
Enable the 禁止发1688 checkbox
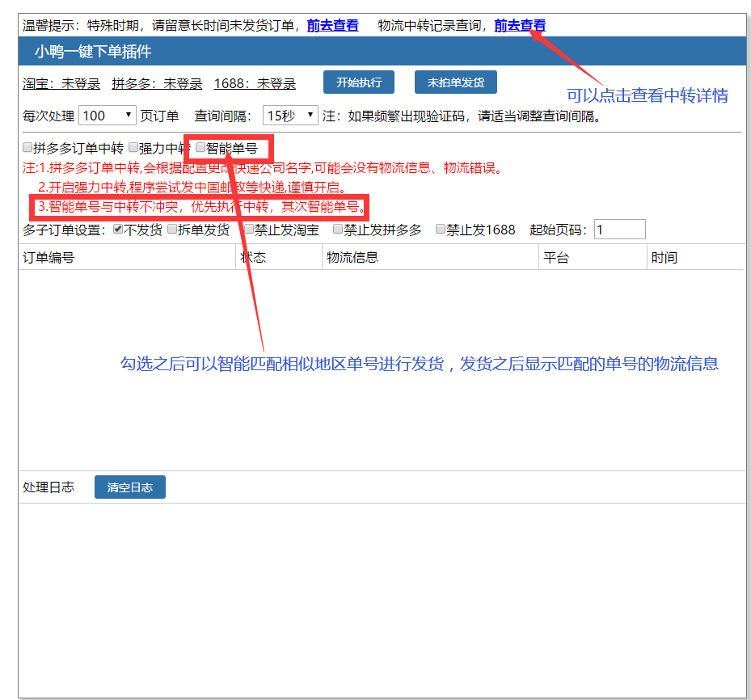[x=439, y=229]
